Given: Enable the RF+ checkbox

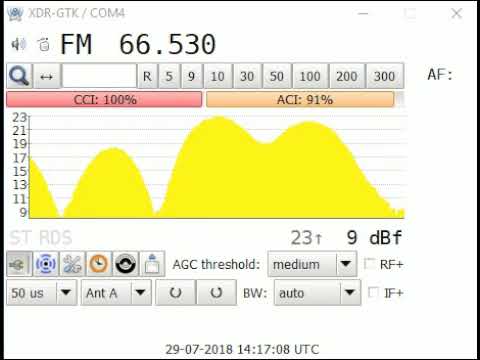Looking at the screenshot, I should pos(369,264).
